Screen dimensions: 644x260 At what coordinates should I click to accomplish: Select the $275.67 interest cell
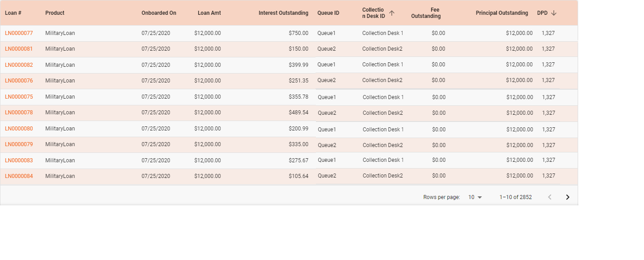tap(298, 160)
